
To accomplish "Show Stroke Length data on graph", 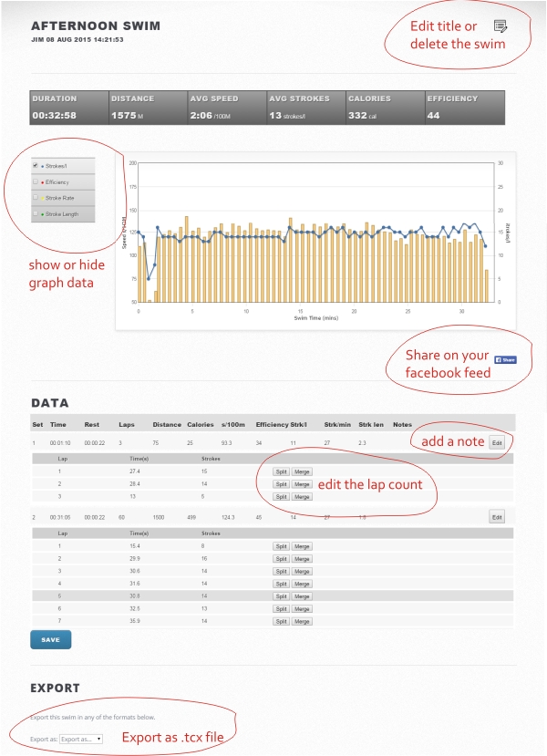I will click(x=36, y=213).
